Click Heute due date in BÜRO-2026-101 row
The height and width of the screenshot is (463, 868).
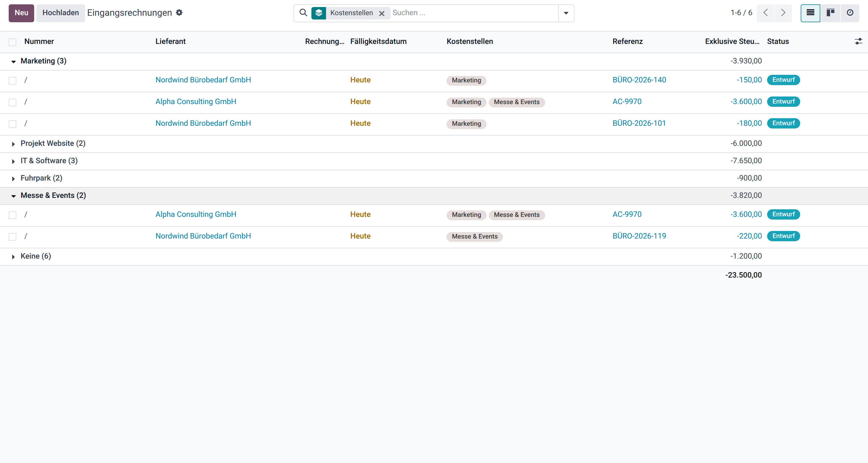(x=360, y=124)
